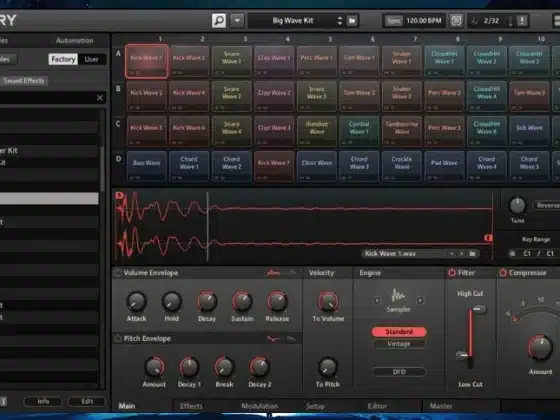Click the browser list scrollbar
The image size is (560, 420).
pos(102,168)
